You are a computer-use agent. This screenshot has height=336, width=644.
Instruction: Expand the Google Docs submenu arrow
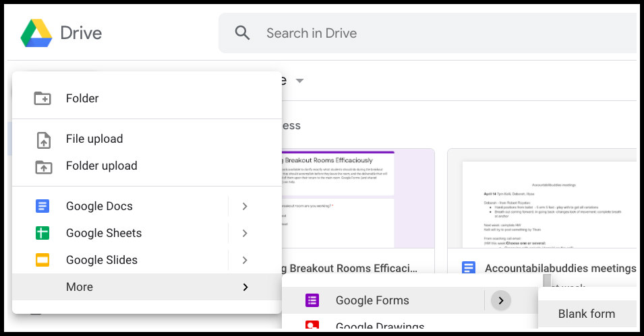pyautogui.click(x=245, y=207)
